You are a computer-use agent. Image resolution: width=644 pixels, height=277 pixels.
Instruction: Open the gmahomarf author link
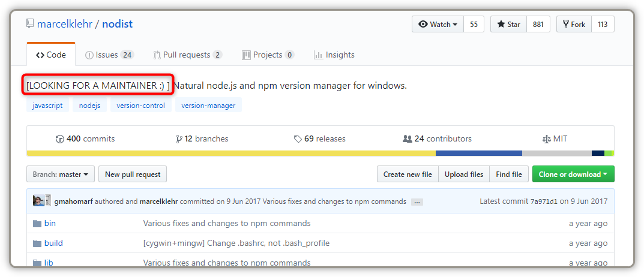click(73, 201)
